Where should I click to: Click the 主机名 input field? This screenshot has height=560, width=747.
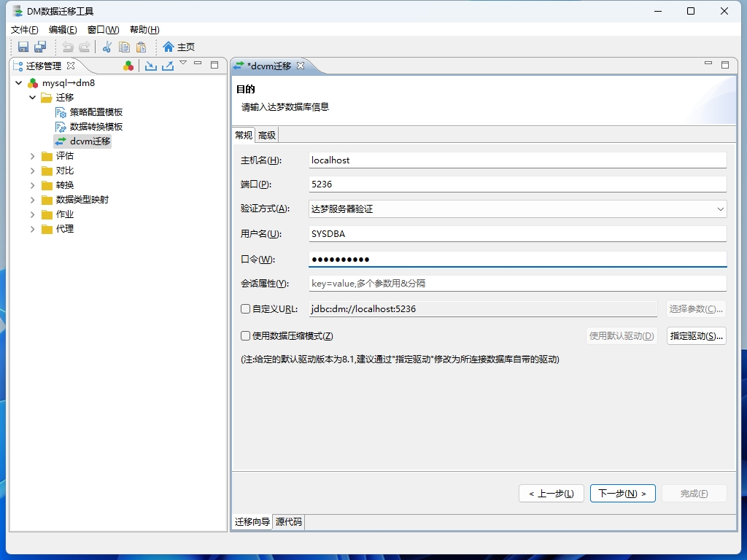[x=517, y=160]
